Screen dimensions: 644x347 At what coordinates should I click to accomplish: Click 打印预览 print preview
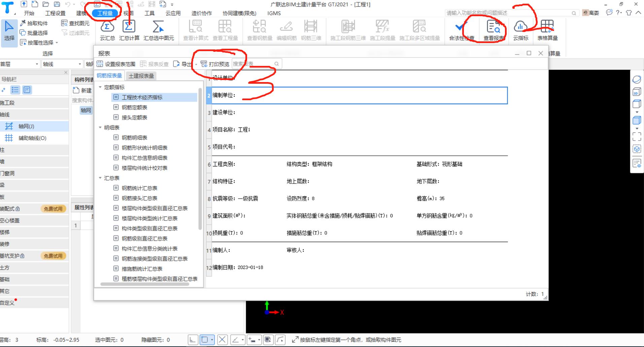[x=215, y=64]
